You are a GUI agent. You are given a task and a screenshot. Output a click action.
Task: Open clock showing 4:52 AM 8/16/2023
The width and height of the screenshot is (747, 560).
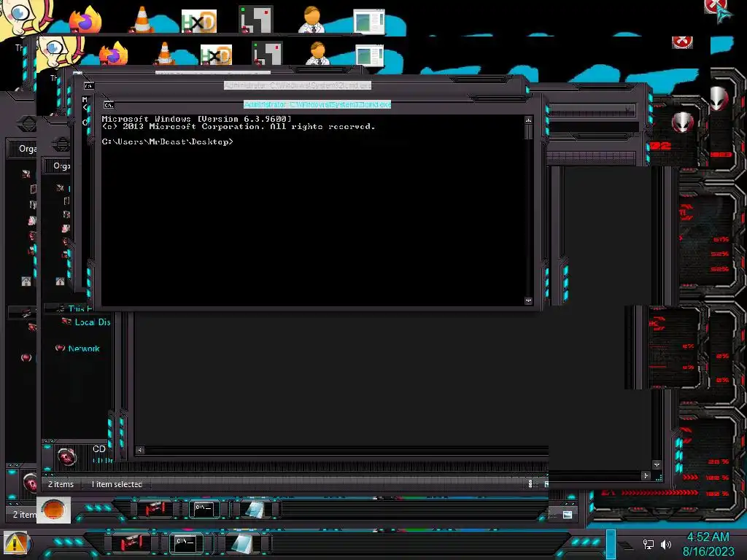[708, 544]
